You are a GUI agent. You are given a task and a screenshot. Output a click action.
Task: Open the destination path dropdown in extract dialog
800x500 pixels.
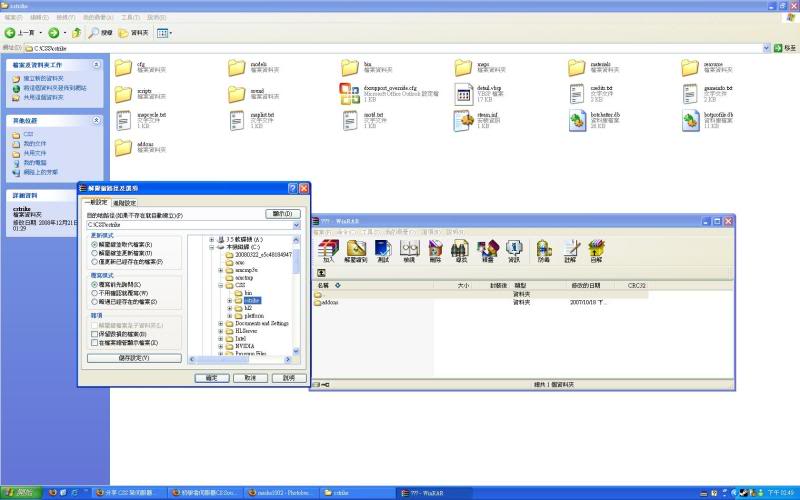tap(296, 226)
